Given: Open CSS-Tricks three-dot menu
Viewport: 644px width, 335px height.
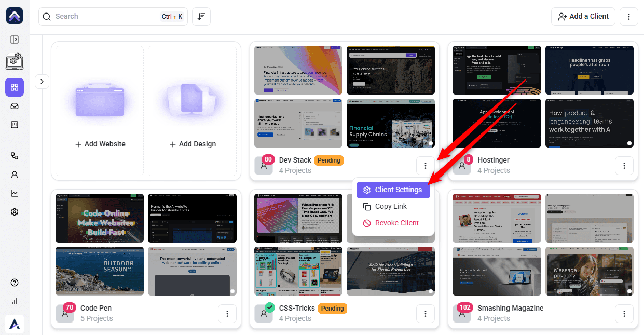Looking at the screenshot, I should coord(426,314).
